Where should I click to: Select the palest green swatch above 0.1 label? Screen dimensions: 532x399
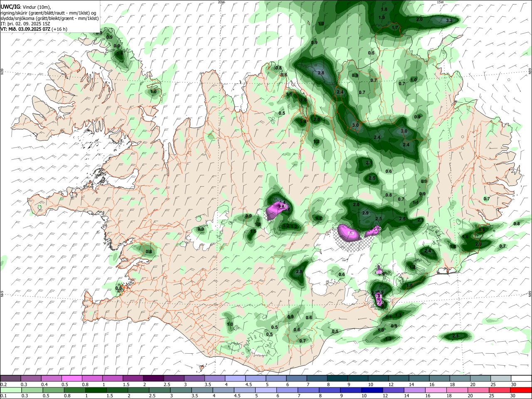tap(11, 390)
